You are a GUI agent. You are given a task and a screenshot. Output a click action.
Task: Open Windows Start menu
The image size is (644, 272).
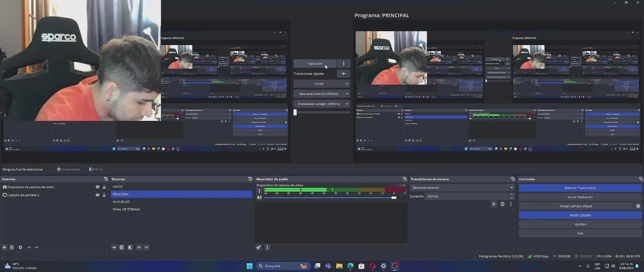click(250, 266)
